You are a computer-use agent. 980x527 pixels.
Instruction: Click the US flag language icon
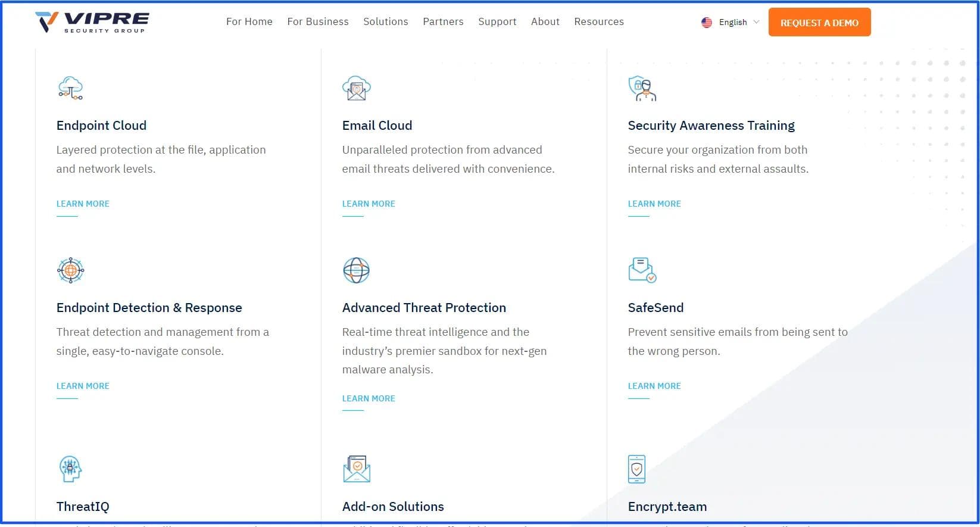pos(707,23)
